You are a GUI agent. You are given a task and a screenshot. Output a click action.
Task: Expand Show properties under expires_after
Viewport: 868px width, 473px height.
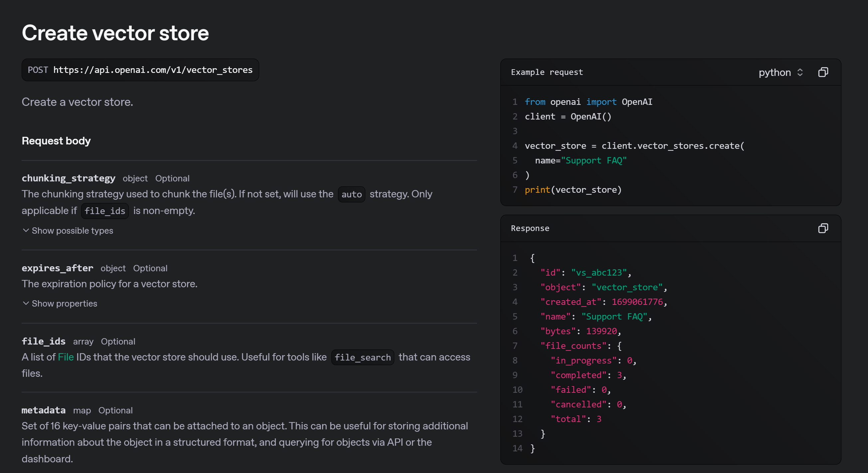click(60, 304)
